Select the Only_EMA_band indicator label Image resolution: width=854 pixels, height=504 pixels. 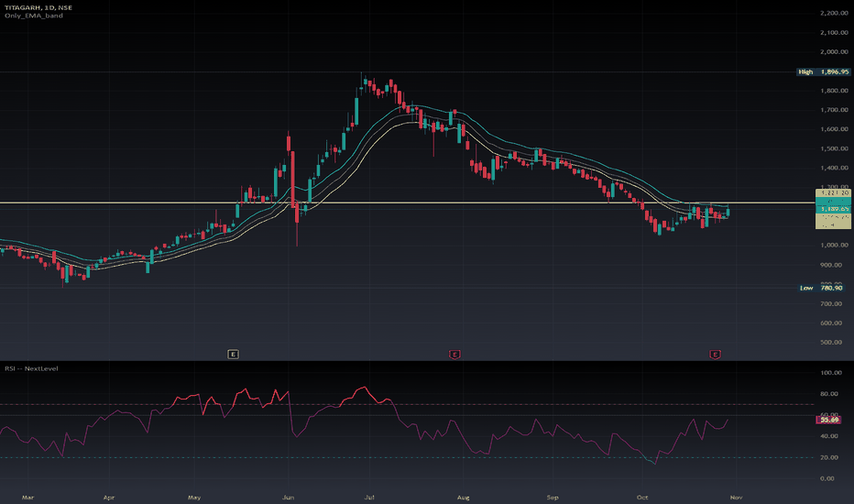[x=34, y=16]
